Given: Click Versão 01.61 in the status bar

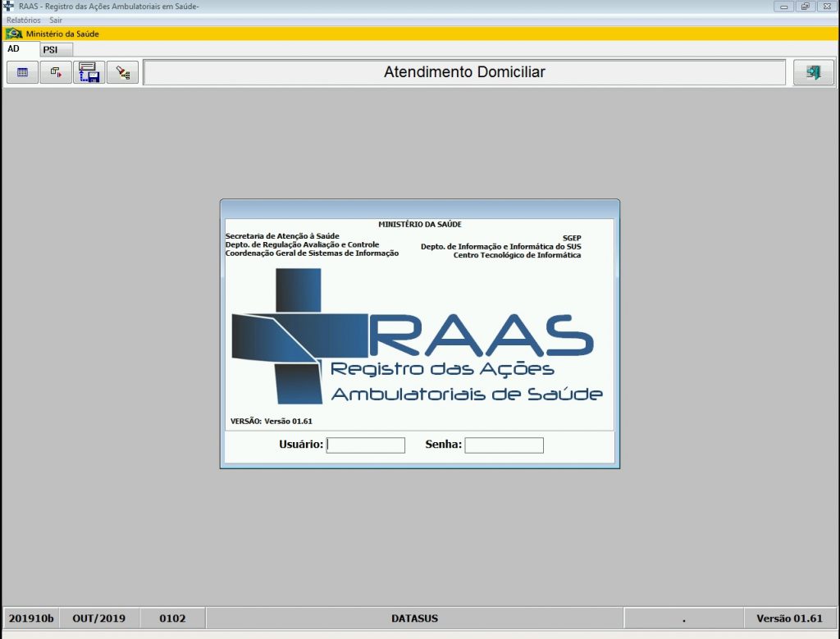Looking at the screenshot, I should (x=790, y=618).
